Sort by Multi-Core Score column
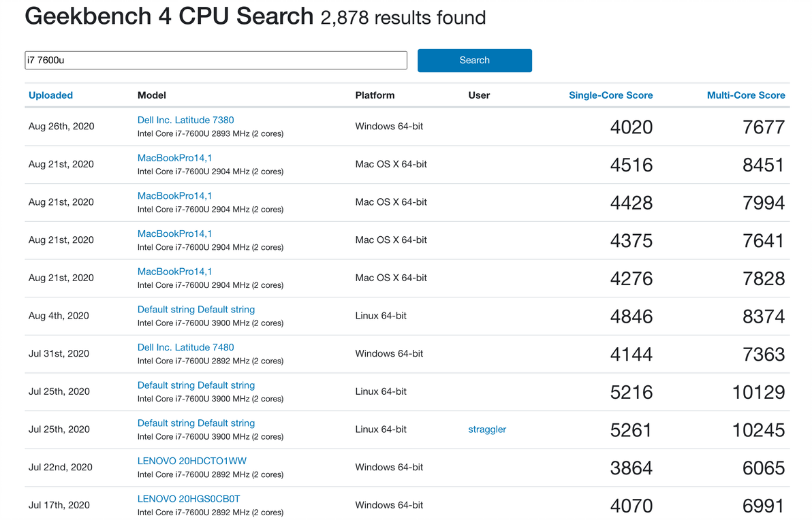 (x=746, y=95)
